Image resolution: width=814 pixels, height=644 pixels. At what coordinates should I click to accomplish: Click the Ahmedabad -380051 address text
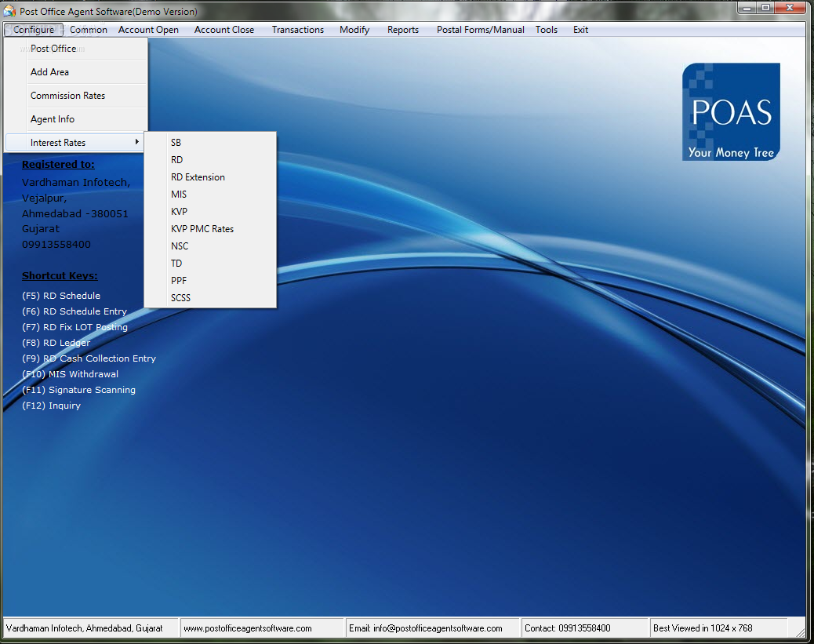click(x=74, y=213)
